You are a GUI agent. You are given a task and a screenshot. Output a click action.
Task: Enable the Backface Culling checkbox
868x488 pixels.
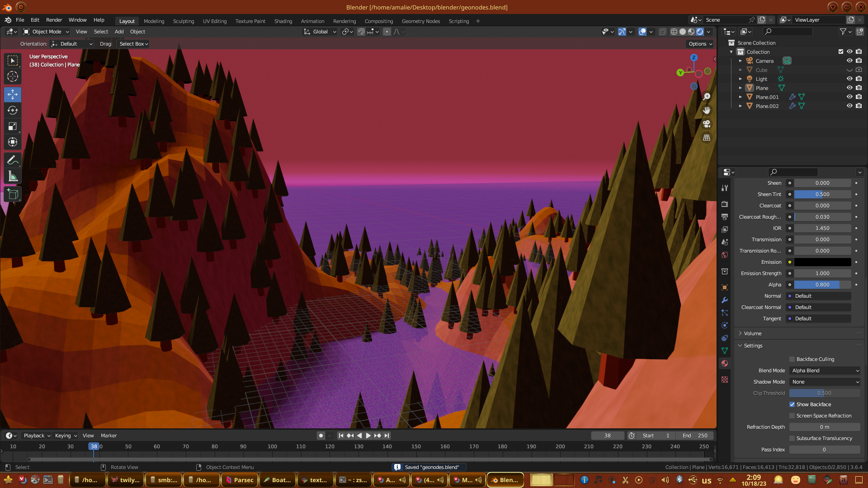pos(792,359)
